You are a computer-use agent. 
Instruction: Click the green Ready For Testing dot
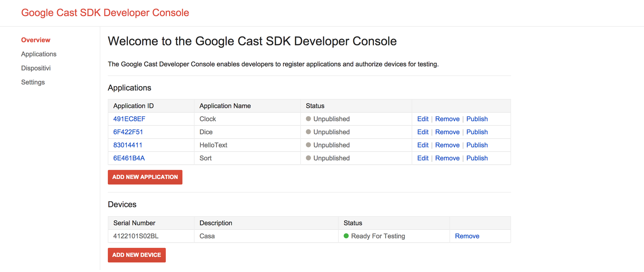(346, 236)
